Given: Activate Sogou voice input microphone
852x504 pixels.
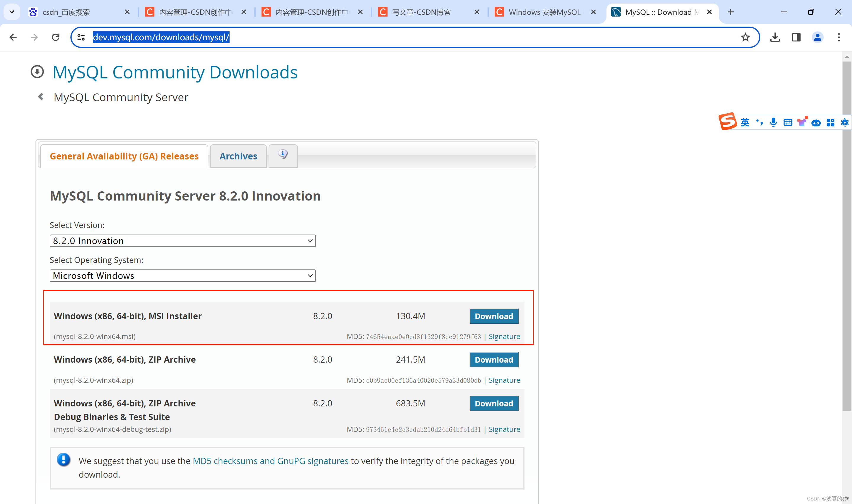Looking at the screenshot, I should 773,122.
